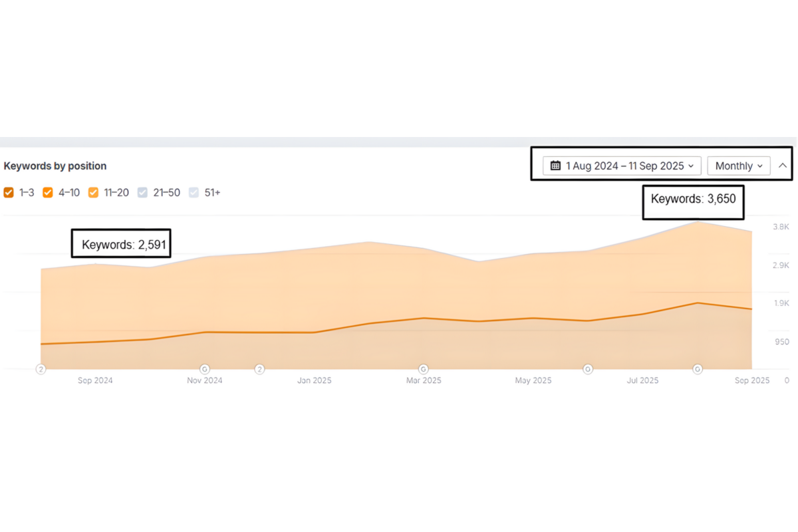The height and width of the screenshot is (532, 798).
Task: Open the Monthly interval dropdown
Action: click(738, 166)
